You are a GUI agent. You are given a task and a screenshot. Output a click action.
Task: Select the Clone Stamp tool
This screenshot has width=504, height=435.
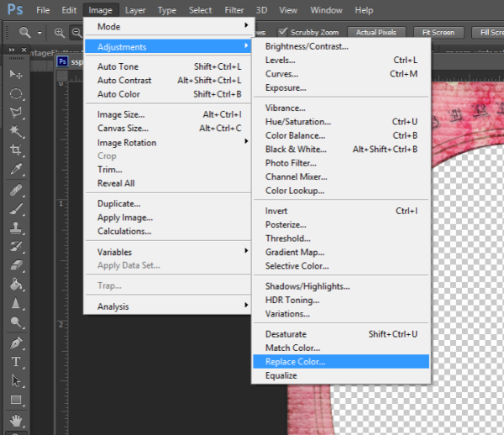(x=16, y=228)
